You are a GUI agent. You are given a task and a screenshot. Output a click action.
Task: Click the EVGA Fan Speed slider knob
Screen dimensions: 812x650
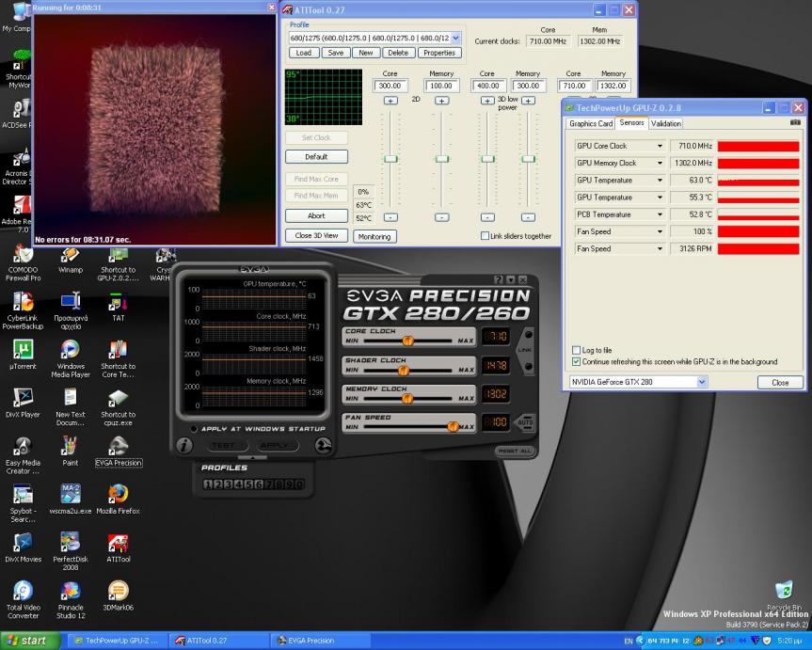point(453,426)
